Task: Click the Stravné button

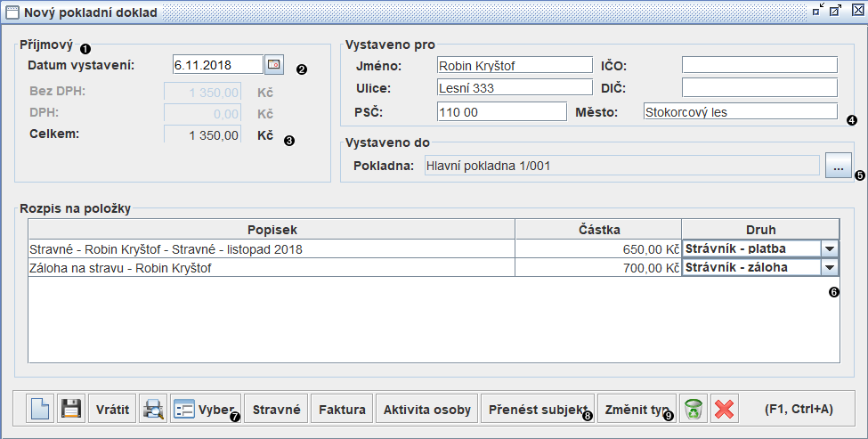Action: (x=276, y=410)
